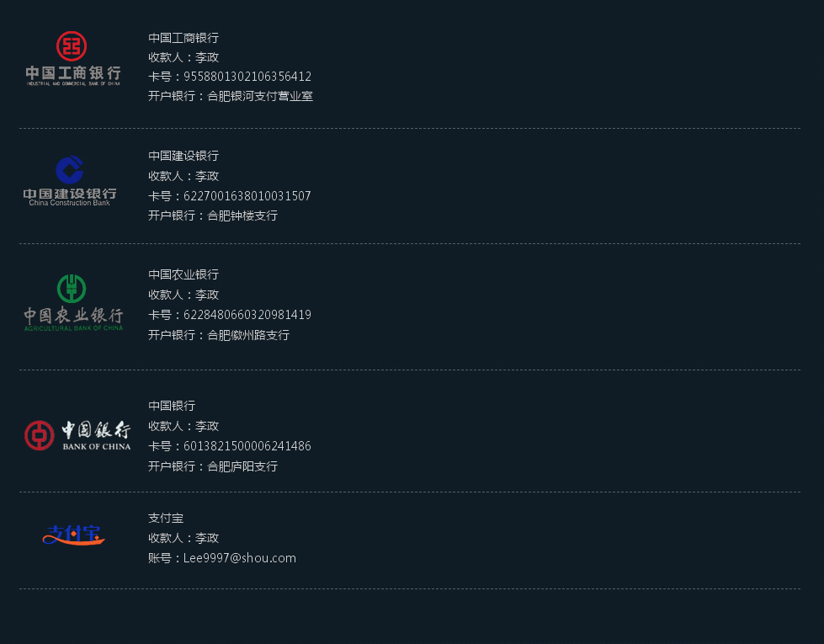Click the Agricultural Bank of China logo
This screenshot has width=824, height=644.
[73, 302]
